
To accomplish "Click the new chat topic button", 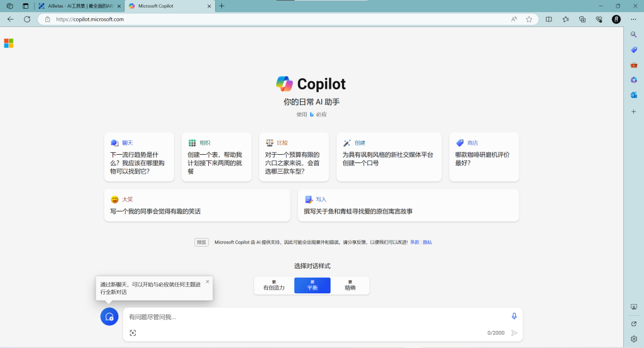I will tap(109, 317).
